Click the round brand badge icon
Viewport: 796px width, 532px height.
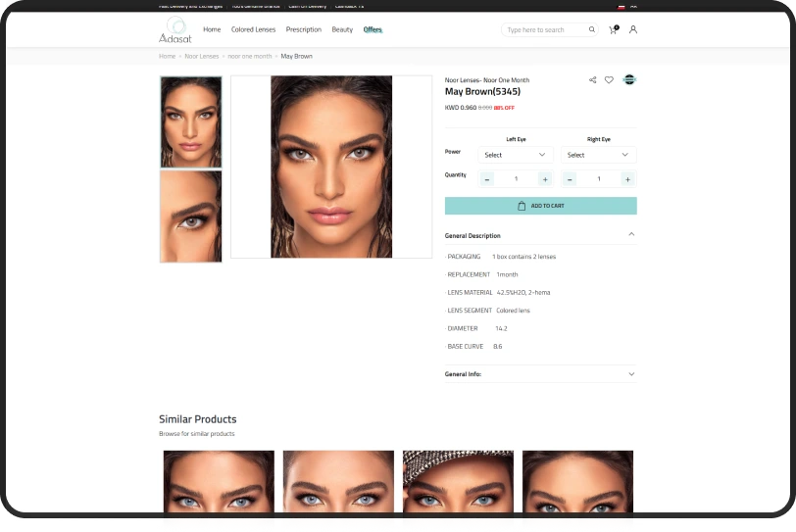click(x=629, y=79)
